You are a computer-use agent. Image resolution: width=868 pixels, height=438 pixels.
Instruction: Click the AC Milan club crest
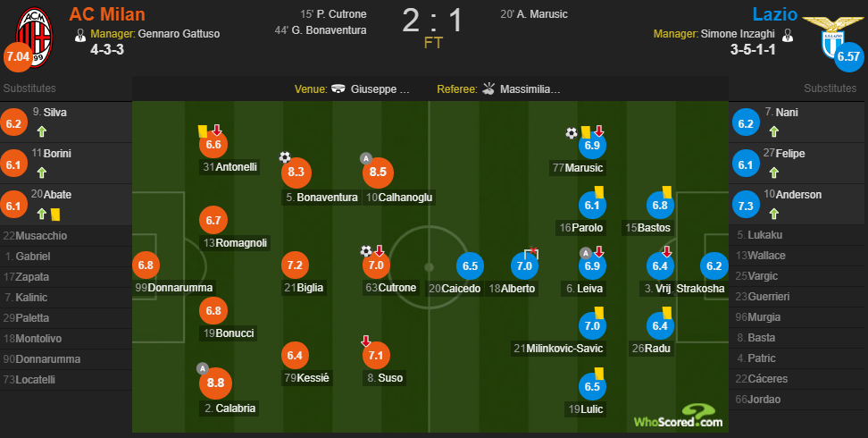tap(34, 37)
